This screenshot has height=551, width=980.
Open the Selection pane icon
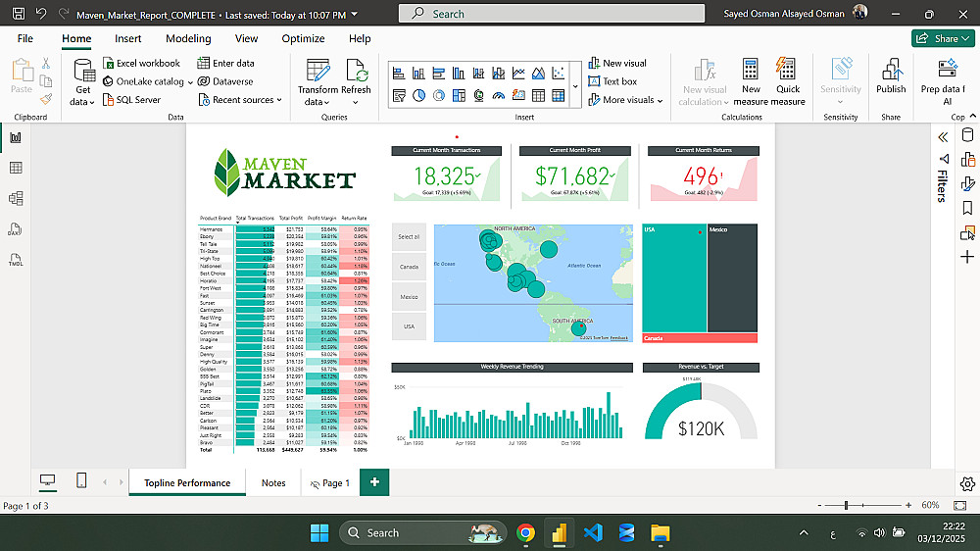[967, 233]
